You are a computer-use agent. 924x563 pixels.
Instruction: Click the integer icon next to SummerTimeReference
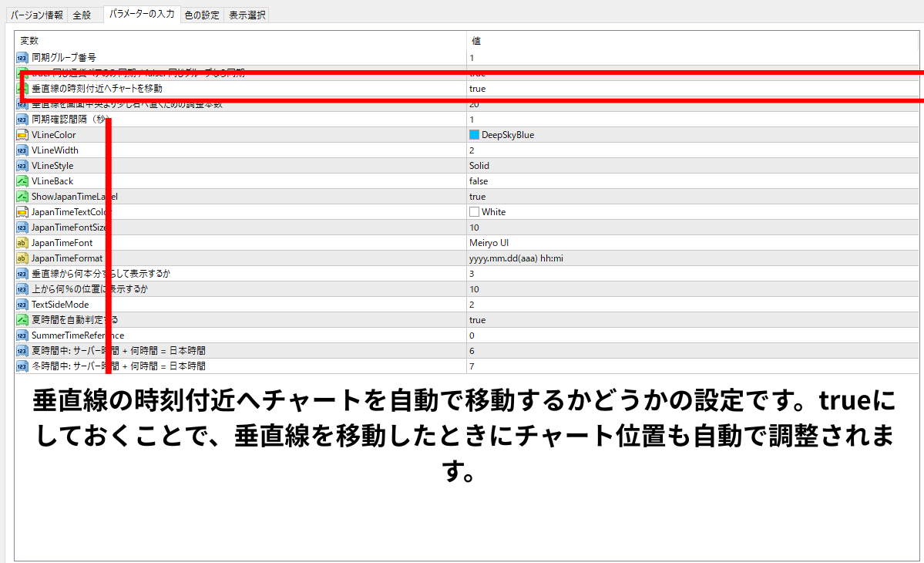[22, 335]
